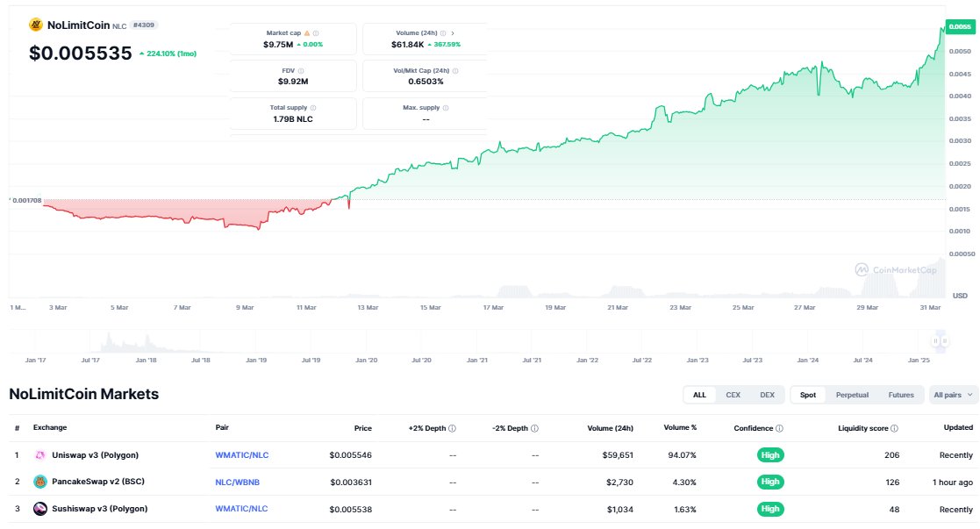
Task: Click the 224.10% (1mo) change label
Action: point(168,54)
